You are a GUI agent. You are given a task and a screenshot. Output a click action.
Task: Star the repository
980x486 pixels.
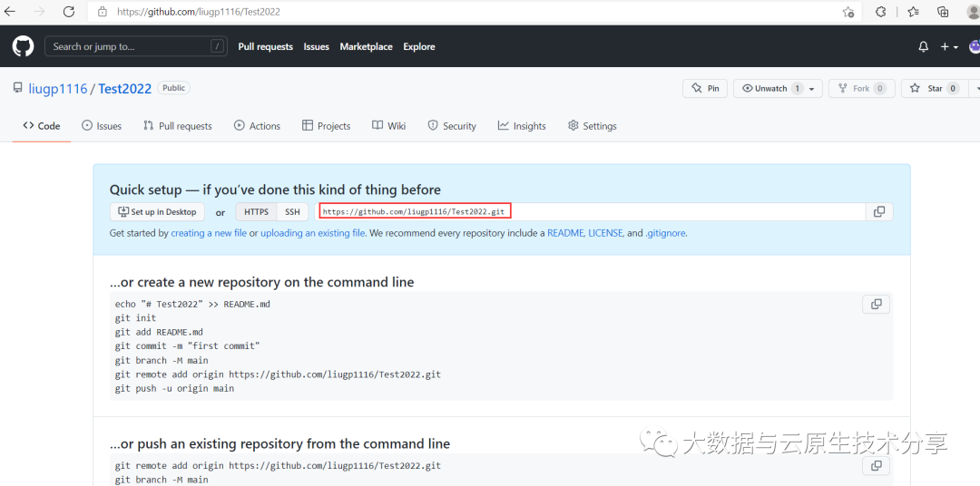click(x=935, y=89)
